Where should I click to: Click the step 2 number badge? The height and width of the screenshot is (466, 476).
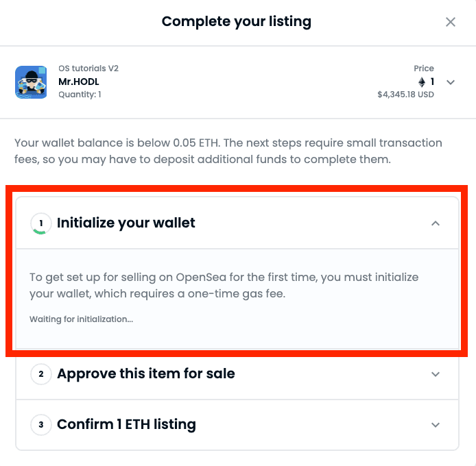click(40, 374)
